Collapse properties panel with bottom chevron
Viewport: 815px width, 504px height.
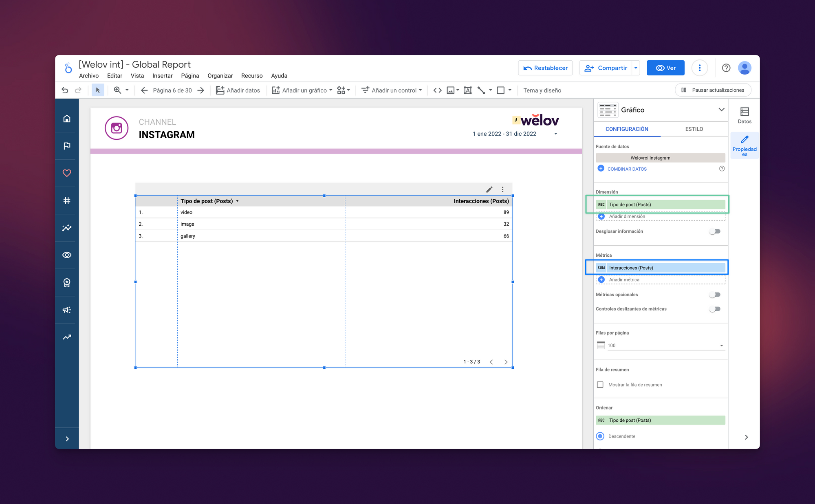coord(746,437)
